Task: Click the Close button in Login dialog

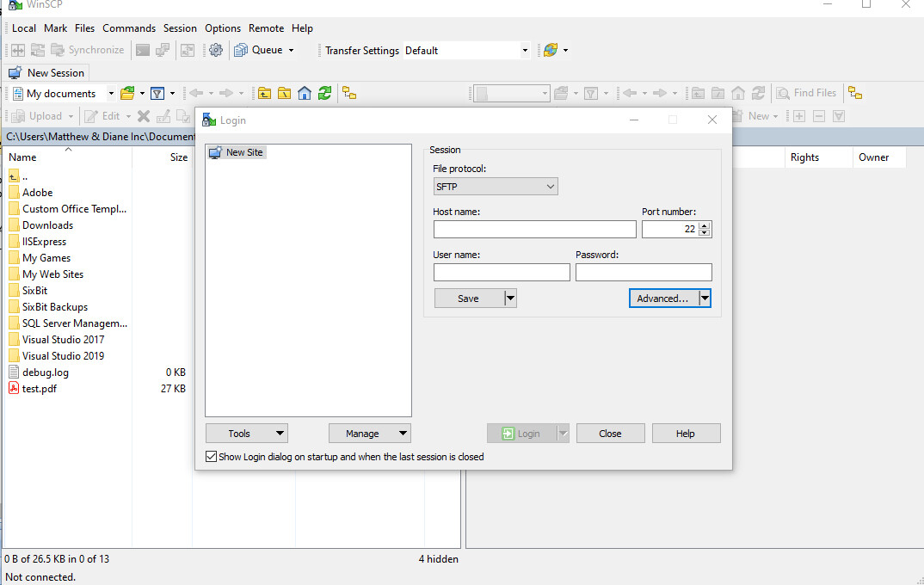Action: click(x=611, y=434)
